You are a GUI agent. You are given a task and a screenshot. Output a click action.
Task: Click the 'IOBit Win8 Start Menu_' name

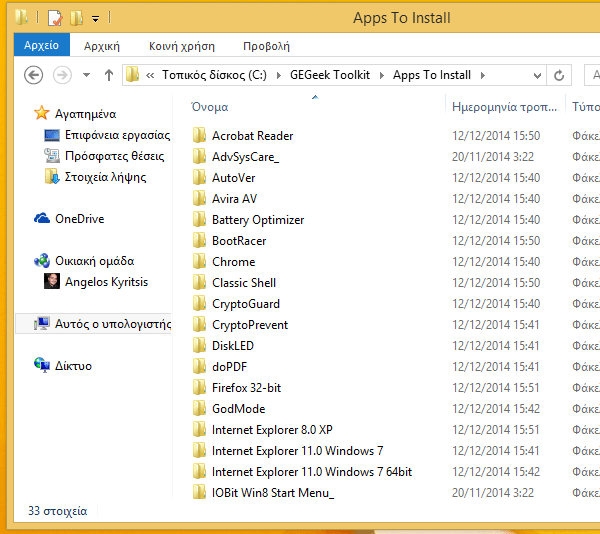pyautogui.click(x=273, y=493)
